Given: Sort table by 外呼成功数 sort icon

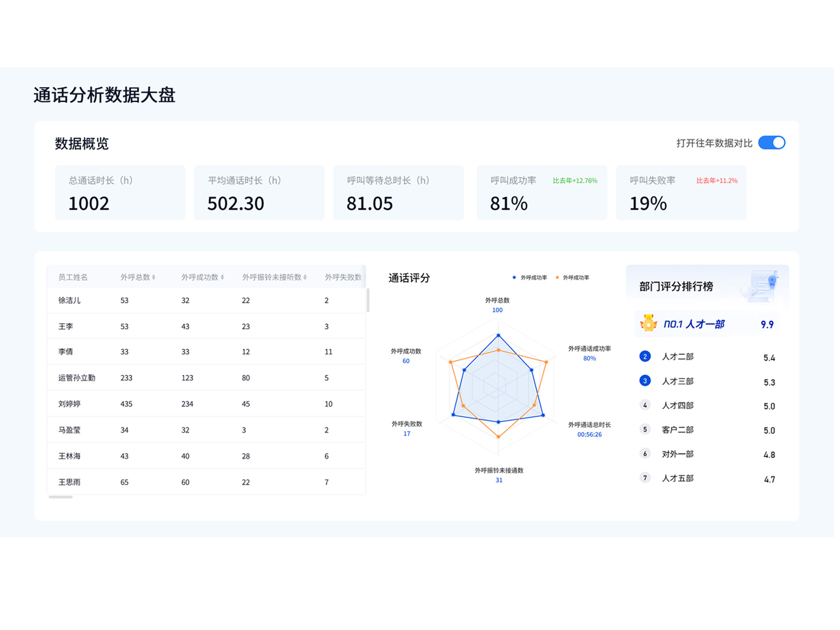Looking at the screenshot, I should (x=222, y=277).
